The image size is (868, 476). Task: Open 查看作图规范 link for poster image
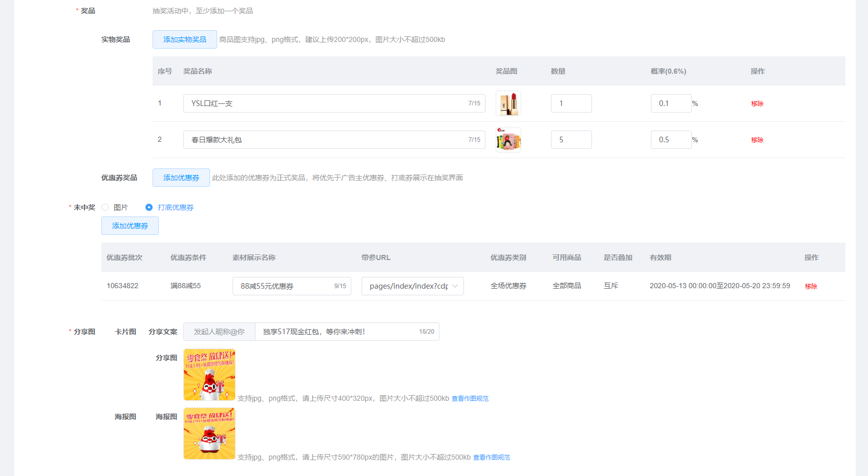click(x=491, y=457)
